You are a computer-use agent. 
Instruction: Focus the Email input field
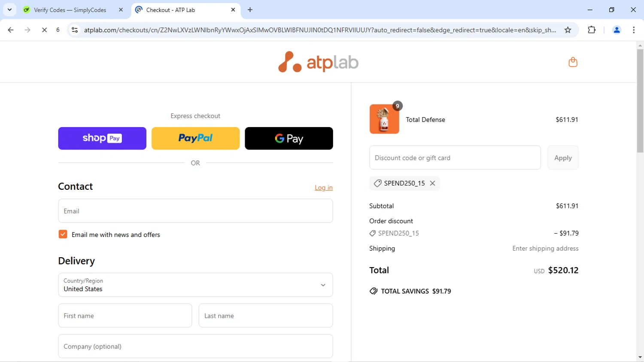(195, 211)
